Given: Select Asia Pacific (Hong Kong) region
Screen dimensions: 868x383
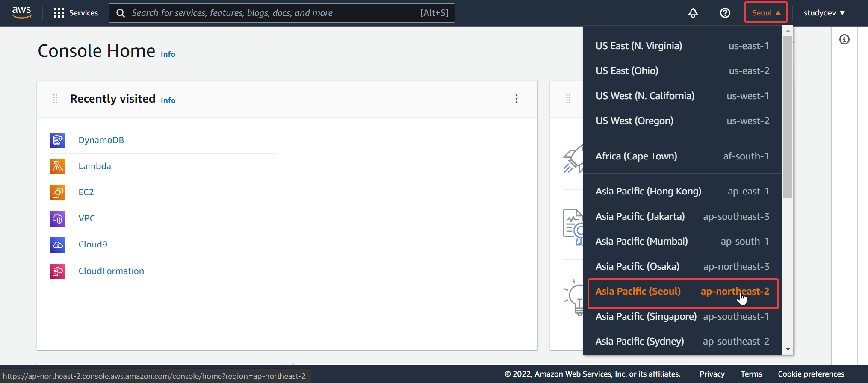Looking at the screenshot, I should [682, 191].
